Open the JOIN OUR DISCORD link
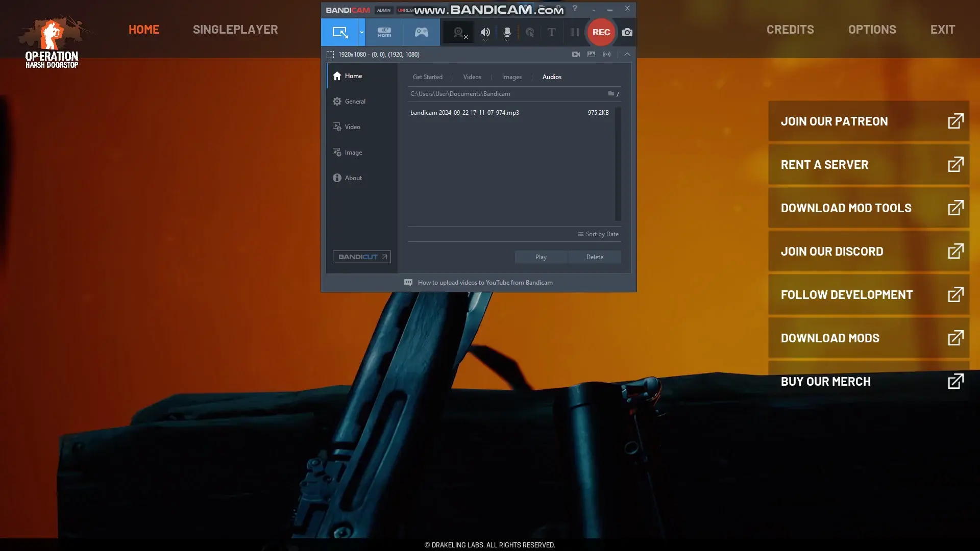Screen dimensions: 980x551 coord(869,251)
